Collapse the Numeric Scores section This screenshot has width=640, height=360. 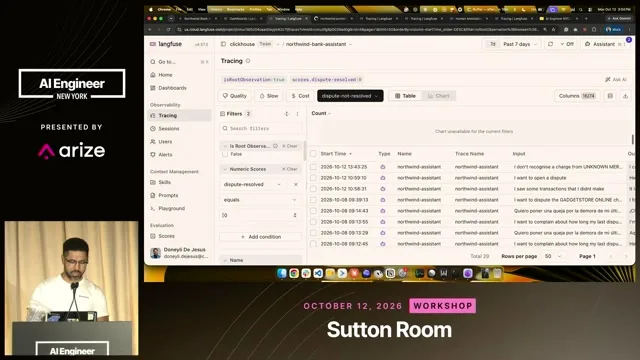click(225, 169)
